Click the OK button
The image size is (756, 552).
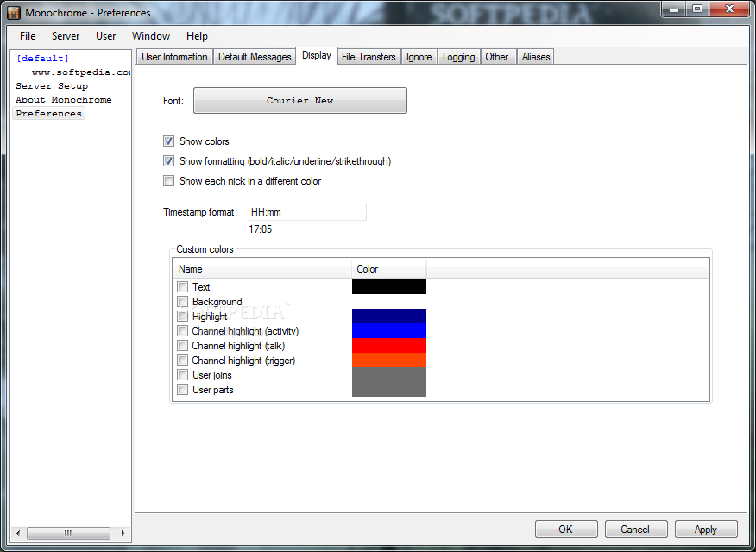pyautogui.click(x=566, y=530)
